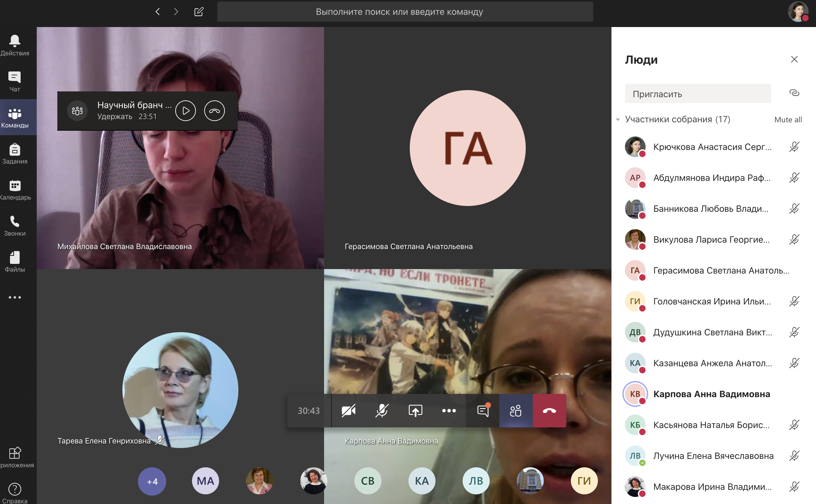816x504 pixels.
Task: Click the Пригласить invite field
Action: (x=697, y=94)
